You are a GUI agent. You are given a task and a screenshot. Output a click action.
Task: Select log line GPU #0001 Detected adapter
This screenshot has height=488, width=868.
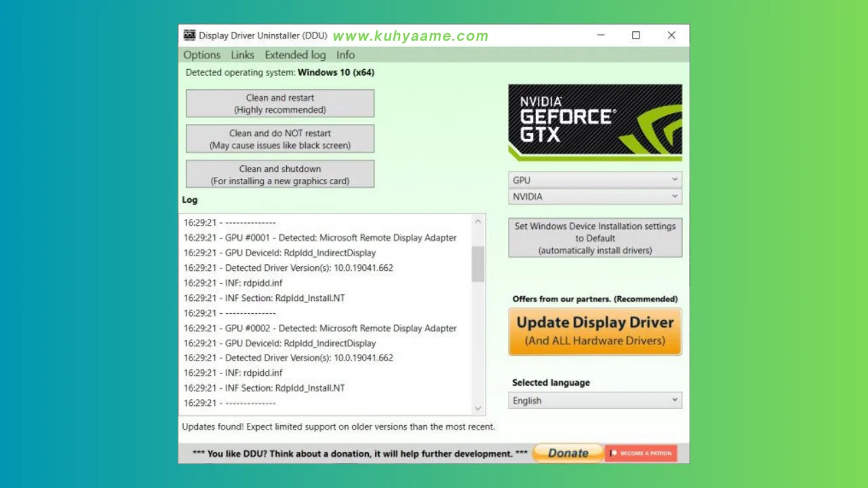pos(320,238)
